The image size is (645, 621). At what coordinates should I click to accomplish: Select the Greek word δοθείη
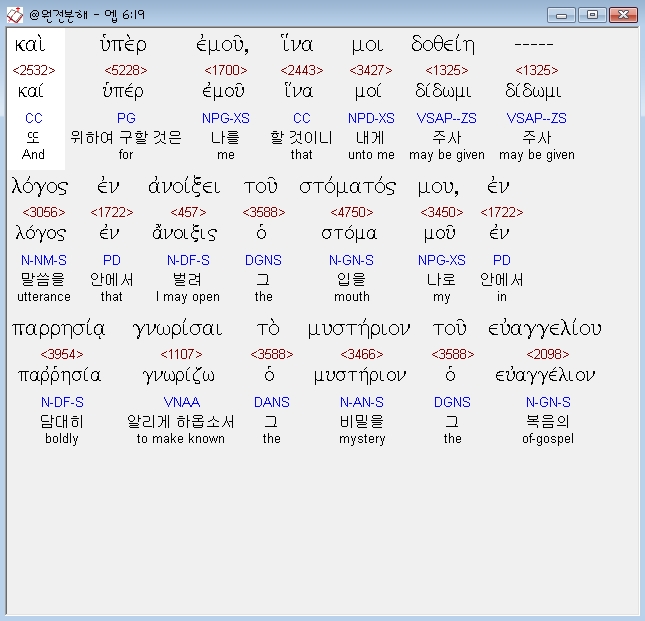click(443, 44)
